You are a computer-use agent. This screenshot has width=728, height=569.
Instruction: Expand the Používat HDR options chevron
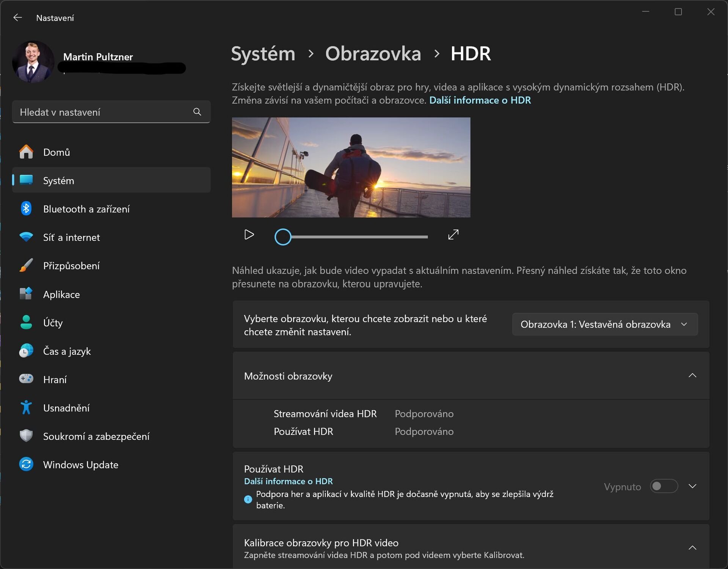pos(692,486)
